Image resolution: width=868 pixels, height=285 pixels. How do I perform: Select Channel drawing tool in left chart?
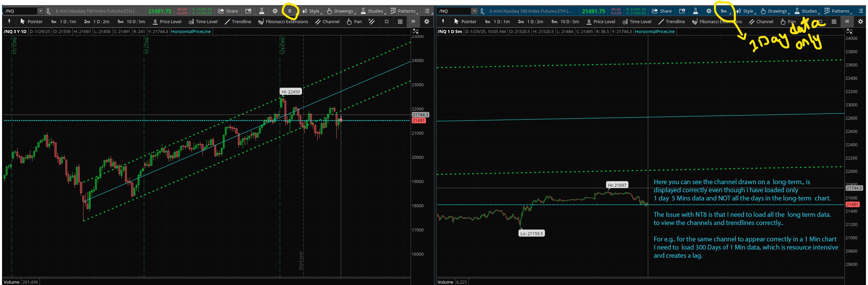coord(327,21)
